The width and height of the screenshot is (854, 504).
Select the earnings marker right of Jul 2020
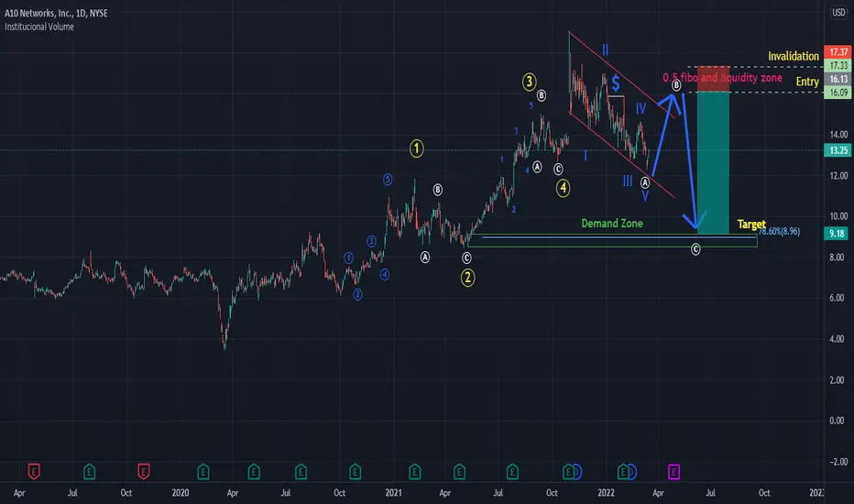click(301, 471)
